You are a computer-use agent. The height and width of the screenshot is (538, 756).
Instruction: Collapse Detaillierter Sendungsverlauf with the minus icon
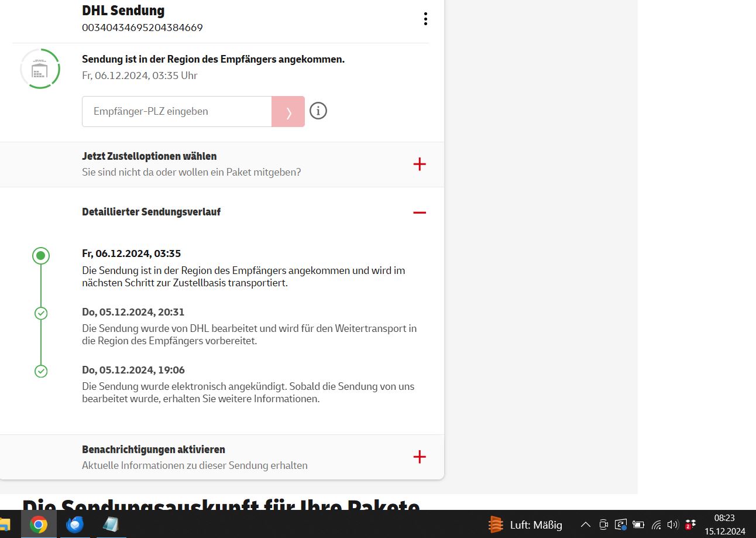[420, 213]
